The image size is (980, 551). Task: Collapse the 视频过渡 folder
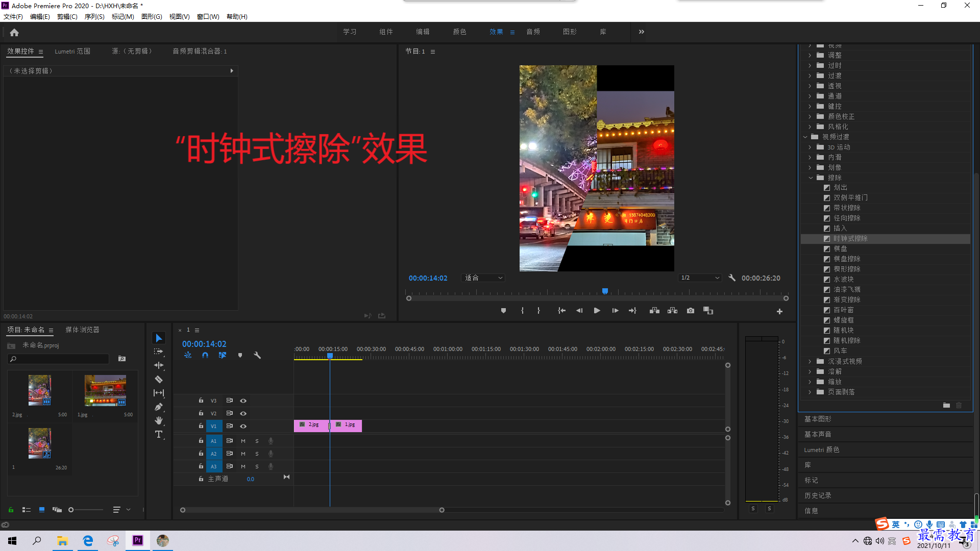tap(805, 137)
